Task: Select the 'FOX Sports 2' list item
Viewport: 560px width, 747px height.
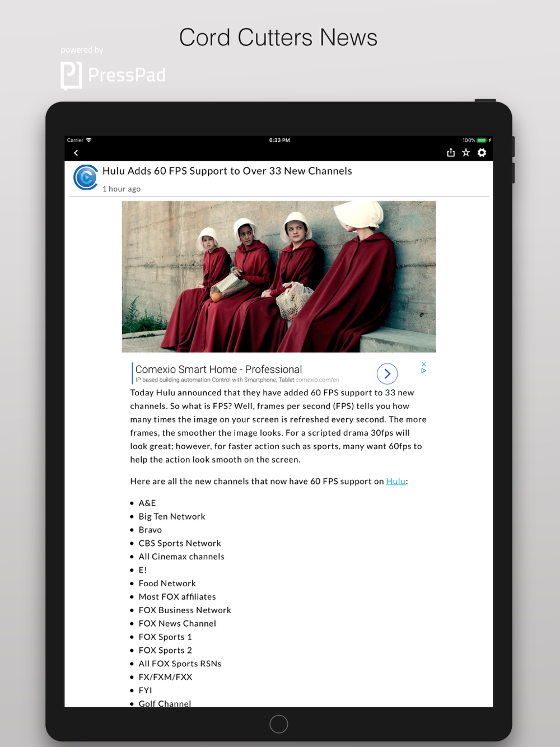Action: [x=165, y=650]
